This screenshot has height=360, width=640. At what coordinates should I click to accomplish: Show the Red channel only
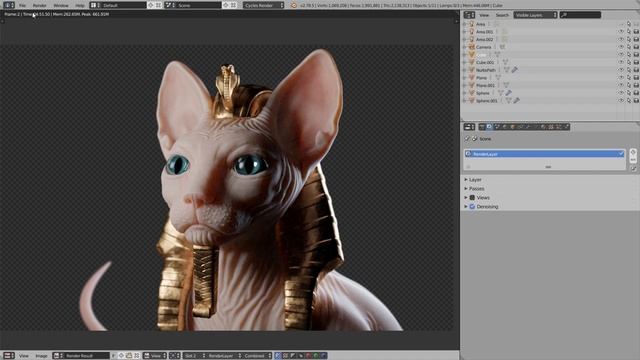(x=308, y=356)
